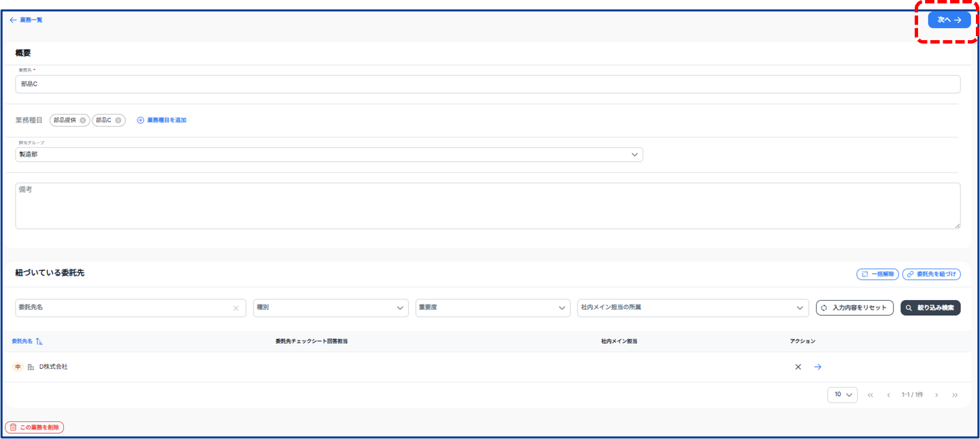
Task: Open the rows-per-page 10 dropdown
Action: pyautogui.click(x=842, y=395)
